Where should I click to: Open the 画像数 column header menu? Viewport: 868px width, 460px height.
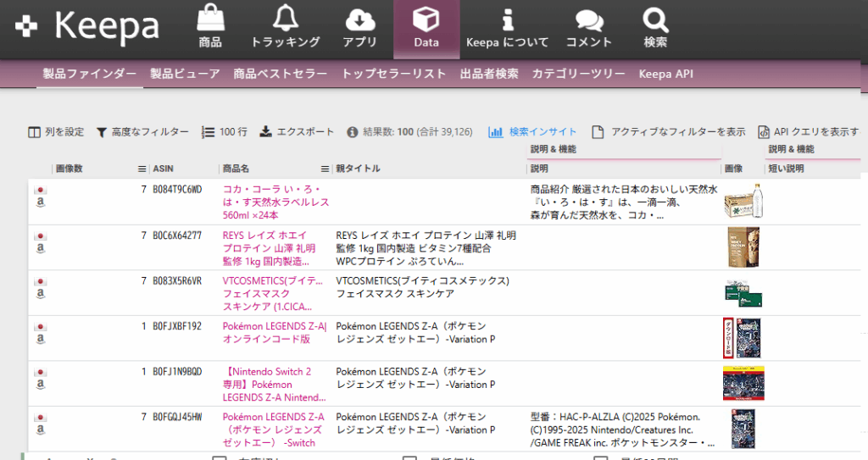[x=142, y=169]
